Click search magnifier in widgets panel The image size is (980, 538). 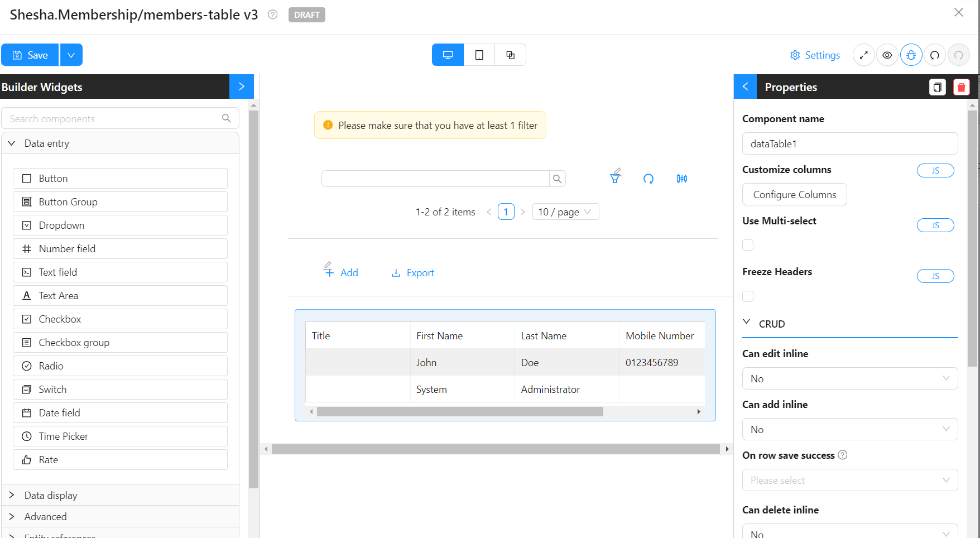point(226,118)
